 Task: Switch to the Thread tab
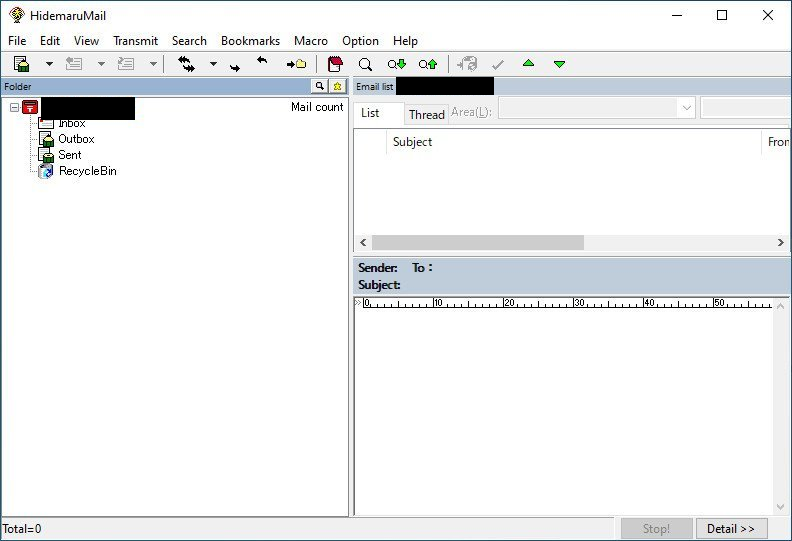click(427, 115)
